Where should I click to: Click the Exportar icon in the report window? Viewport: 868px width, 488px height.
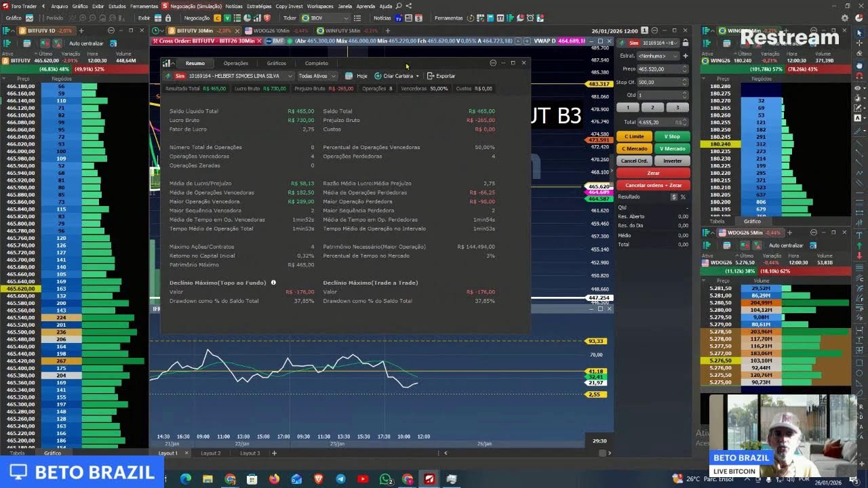431,76
